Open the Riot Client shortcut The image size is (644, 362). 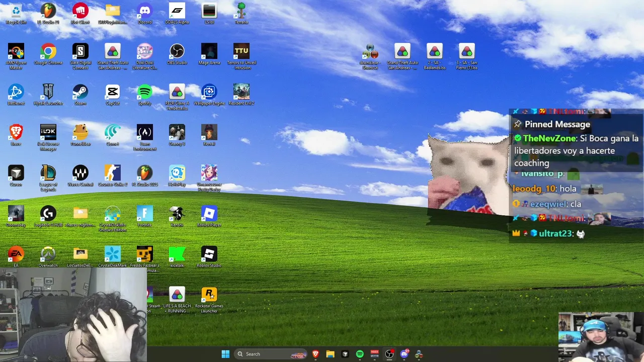(x=80, y=14)
